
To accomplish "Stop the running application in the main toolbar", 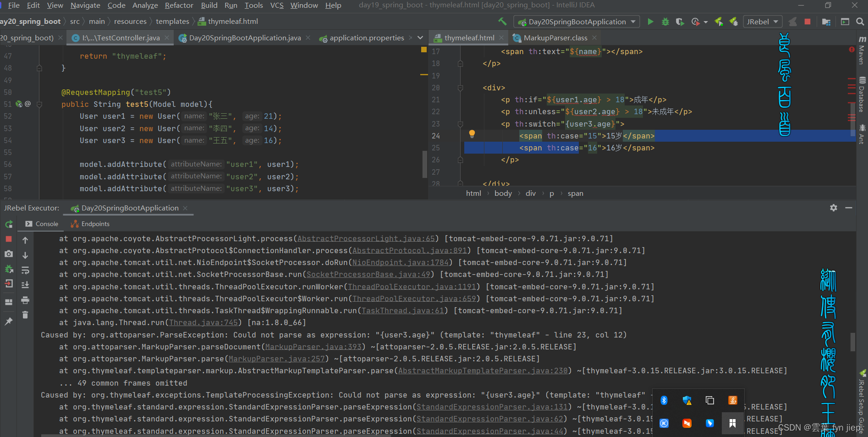I will click(808, 22).
